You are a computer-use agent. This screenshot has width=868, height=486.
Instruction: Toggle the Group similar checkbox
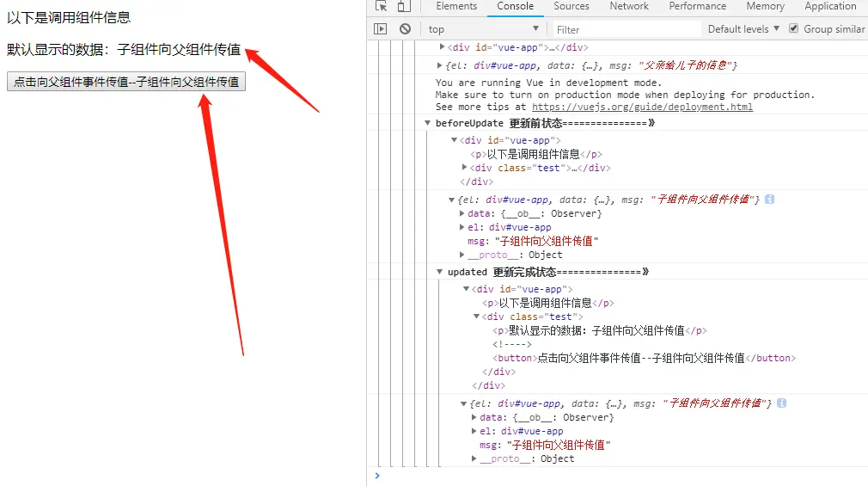(x=794, y=28)
